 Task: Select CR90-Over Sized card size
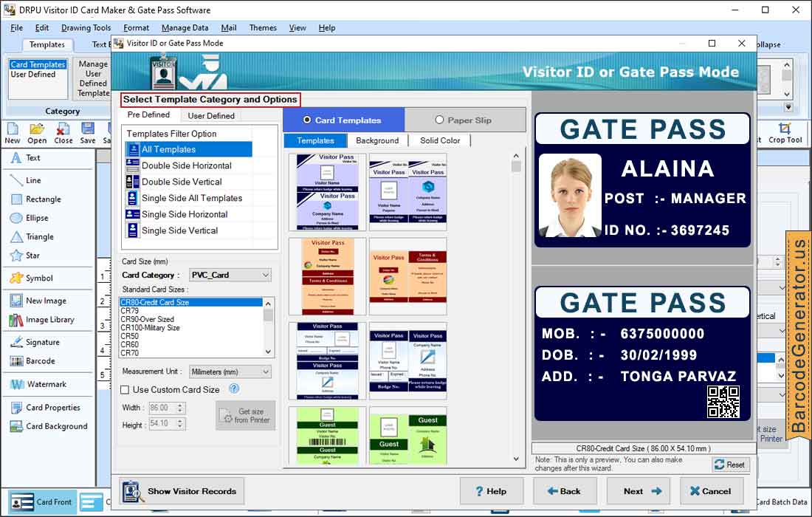[x=148, y=319]
